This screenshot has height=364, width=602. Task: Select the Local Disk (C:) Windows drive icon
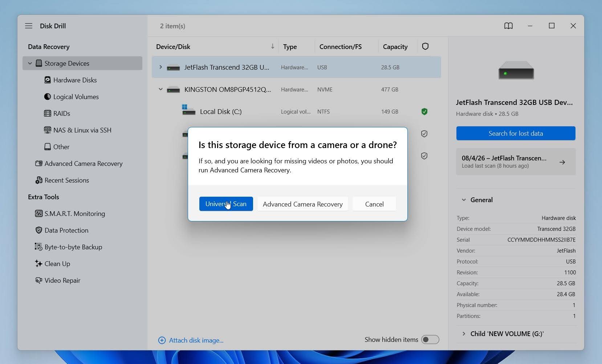click(x=188, y=110)
